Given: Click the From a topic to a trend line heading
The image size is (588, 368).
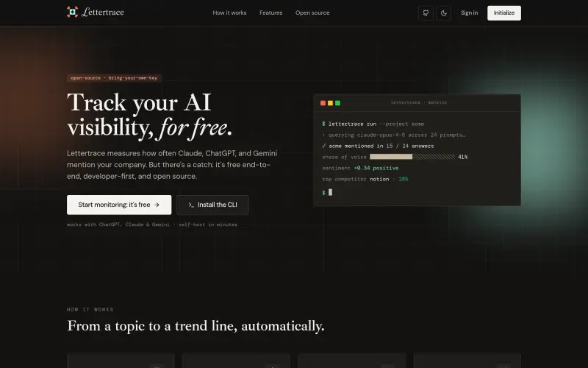Looking at the screenshot, I should click(x=196, y=326).
